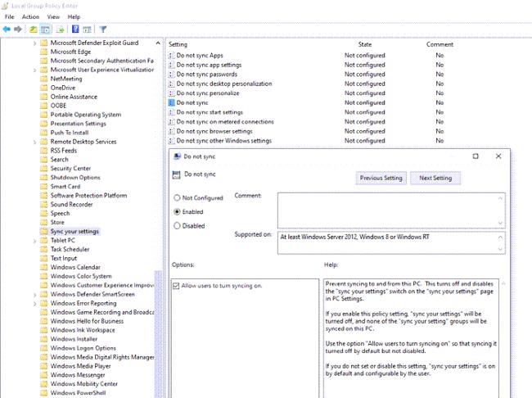Click policy icon beside Do not sync start settings
Viewport: 532px width, 398px height.
tap(171, 112)
